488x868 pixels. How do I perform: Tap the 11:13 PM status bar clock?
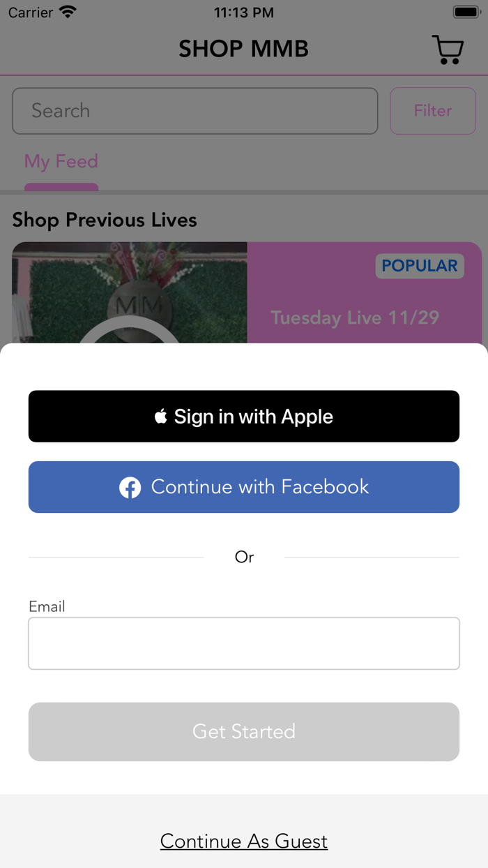pyautogui.click(x=244, y=13)
